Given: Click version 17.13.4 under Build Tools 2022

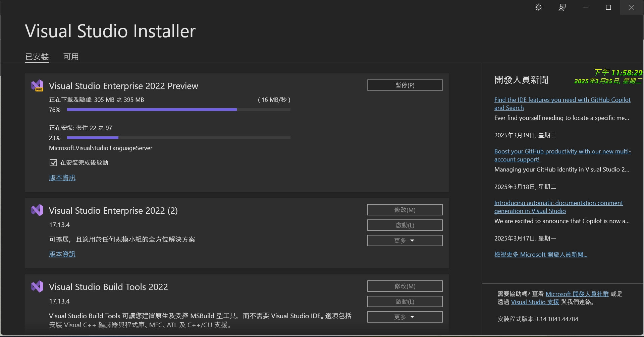Looking at the screenshot, I should (x=59, y=301).
